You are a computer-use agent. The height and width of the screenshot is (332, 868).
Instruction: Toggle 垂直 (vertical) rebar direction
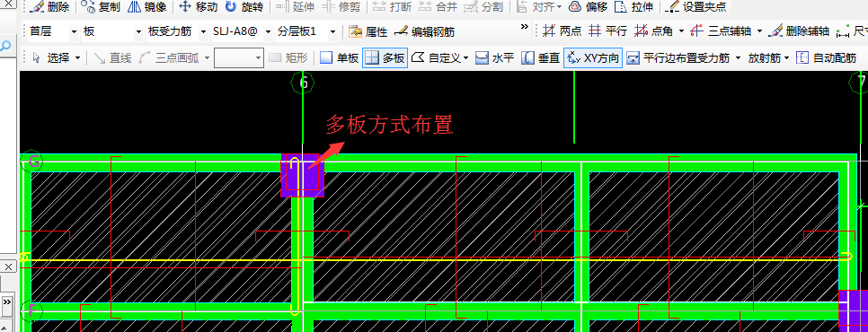coord(541,57)
